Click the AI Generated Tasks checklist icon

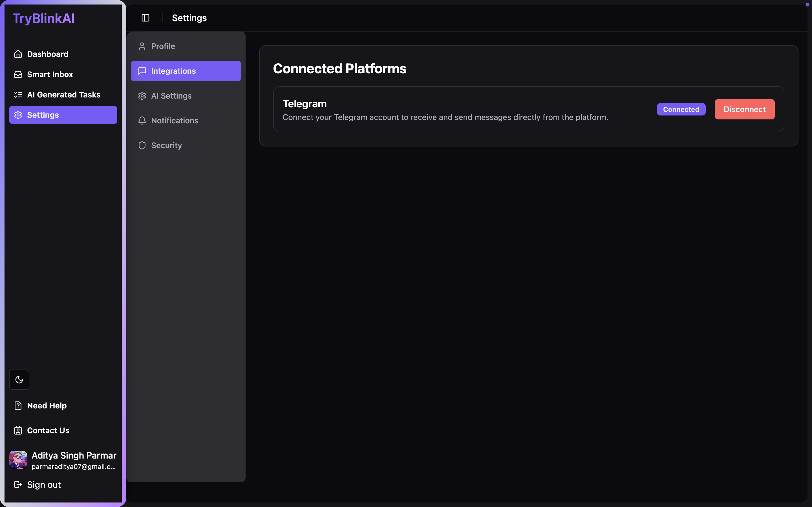[18, 95]
